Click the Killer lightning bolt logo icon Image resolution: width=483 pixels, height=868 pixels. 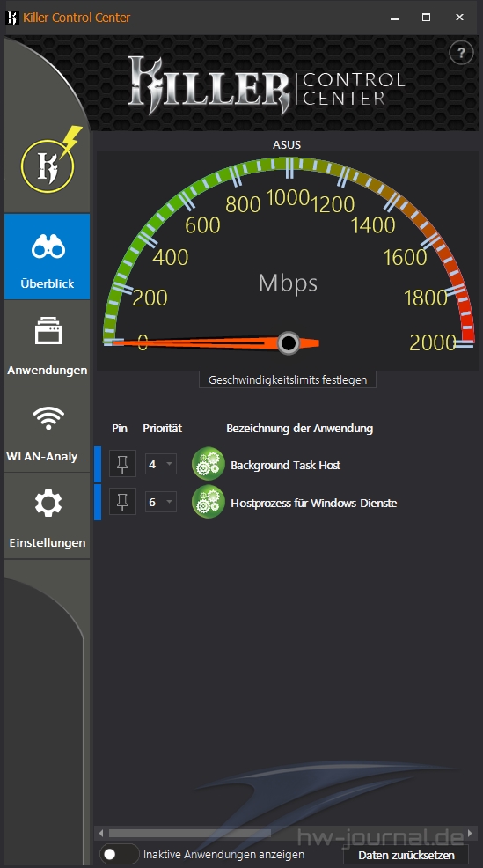48,163
